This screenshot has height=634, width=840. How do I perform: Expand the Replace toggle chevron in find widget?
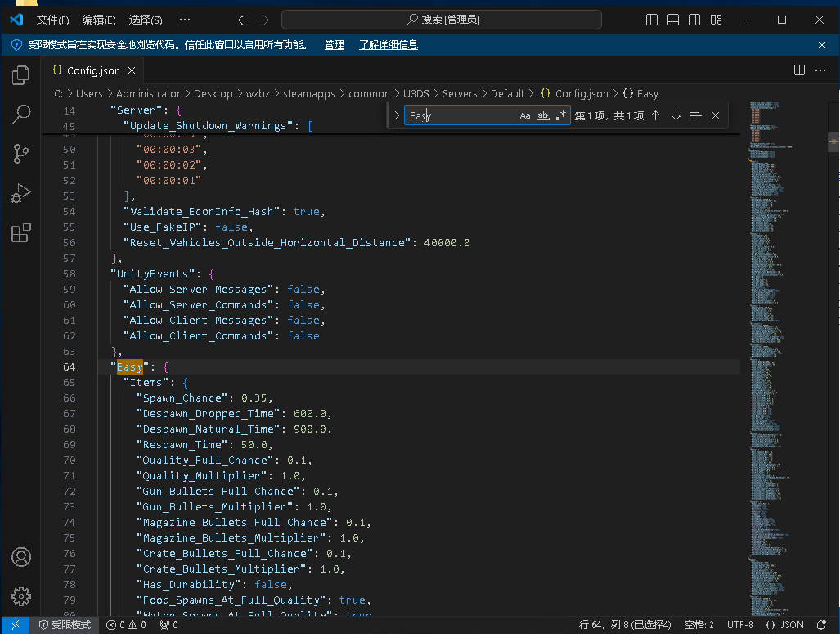tap(397, 116)
